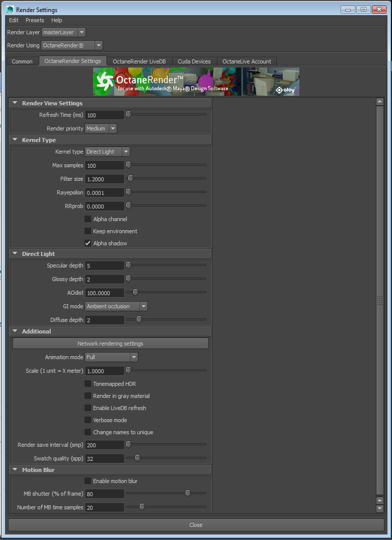
Task: Click the Render save interval field
Action: 105,445
